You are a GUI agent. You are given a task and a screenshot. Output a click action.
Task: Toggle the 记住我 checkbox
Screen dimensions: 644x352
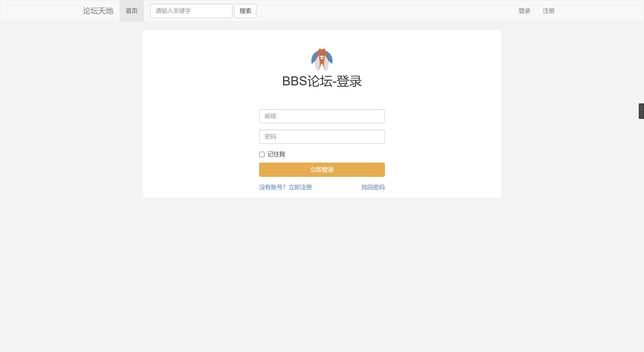[x=262, y=154]
